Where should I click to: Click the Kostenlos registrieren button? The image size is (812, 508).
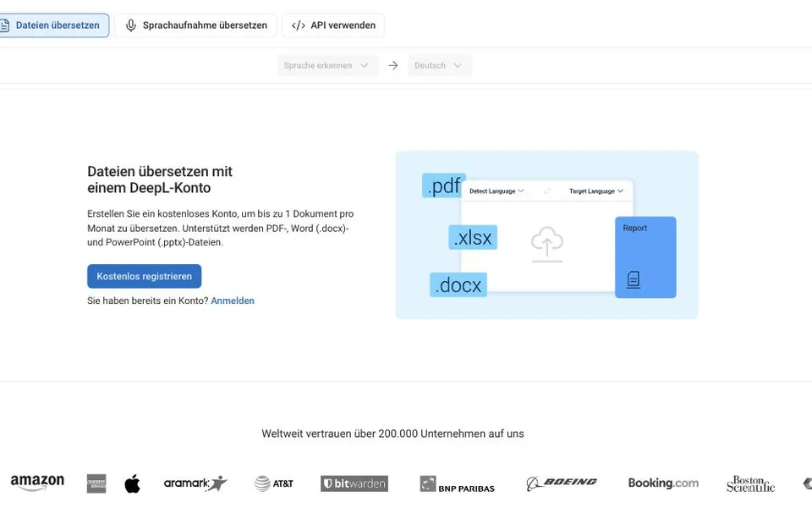[144, 276]
